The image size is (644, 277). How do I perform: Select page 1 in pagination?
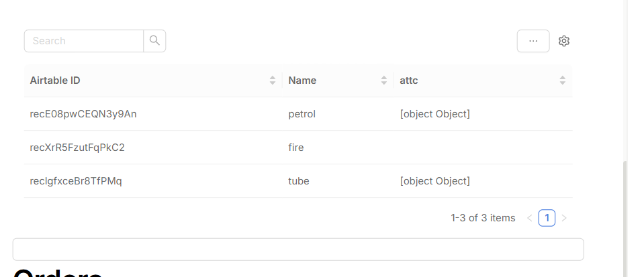tap(547, 218)
